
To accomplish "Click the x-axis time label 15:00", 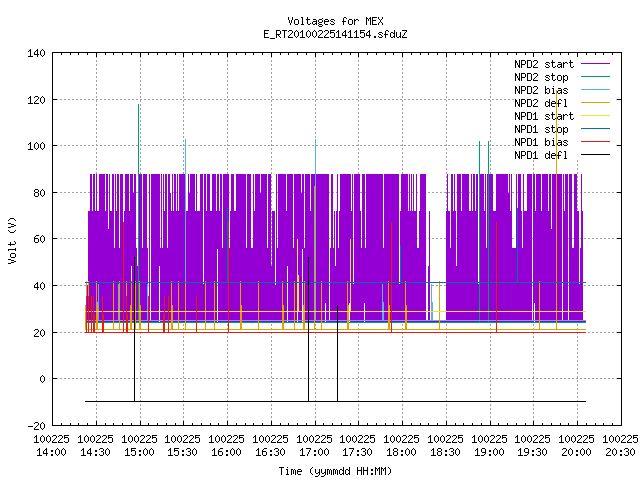I will coord(139,453).
